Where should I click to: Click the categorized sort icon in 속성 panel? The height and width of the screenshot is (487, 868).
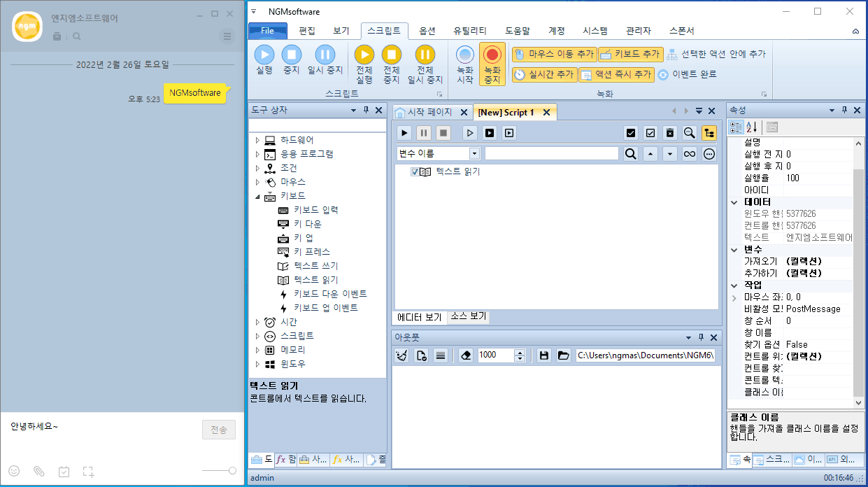[x=737, y=127]
